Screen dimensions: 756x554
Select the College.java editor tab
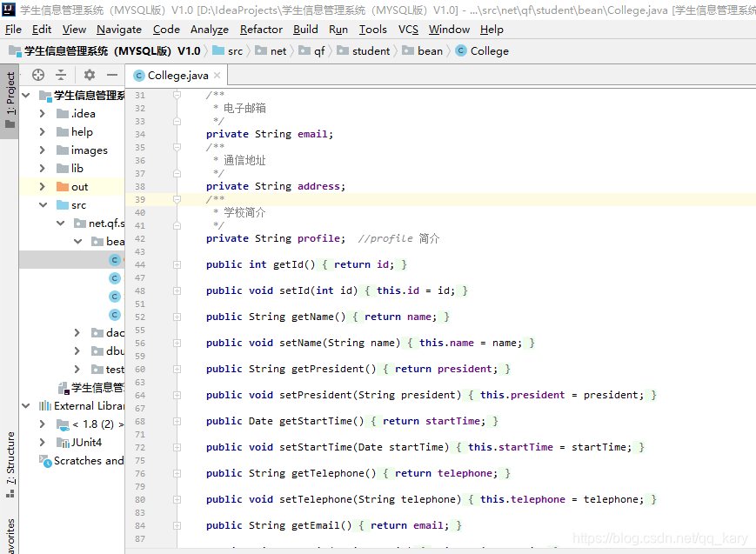(x=177, y=75)
